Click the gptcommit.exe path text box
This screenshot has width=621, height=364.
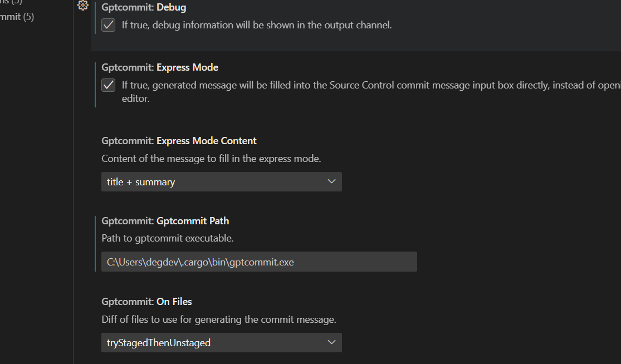259,261
